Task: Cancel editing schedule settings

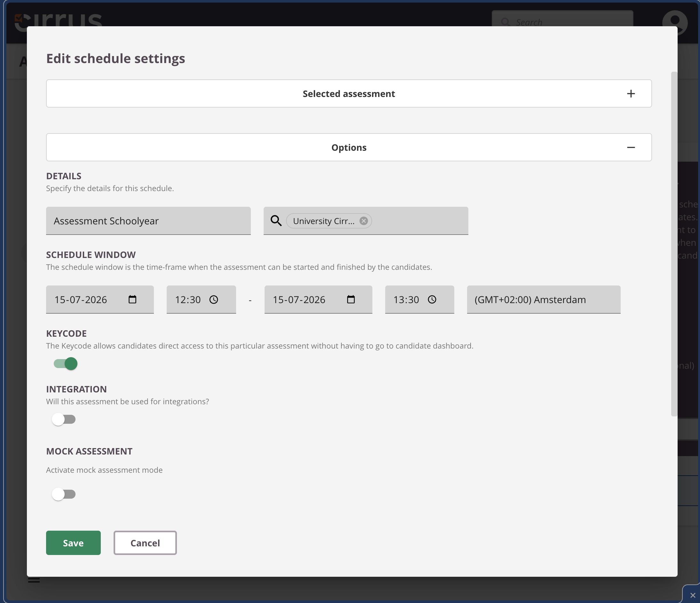Action: [x=145, y=543]
